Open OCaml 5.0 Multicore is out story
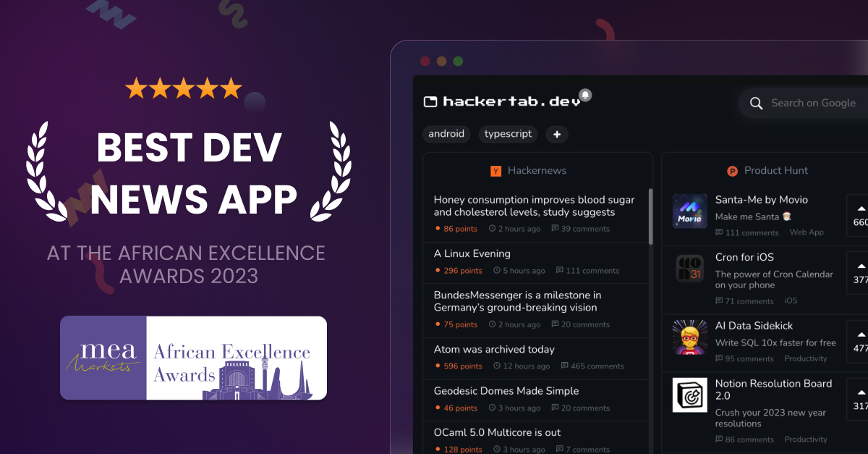Image resolution: width=868 pixels, height=454 pixels. pos(498,432)
